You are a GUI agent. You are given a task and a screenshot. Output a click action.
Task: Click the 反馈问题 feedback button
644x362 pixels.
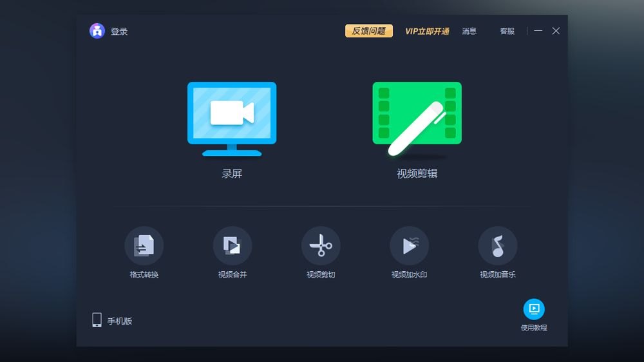tap(369, 31)
